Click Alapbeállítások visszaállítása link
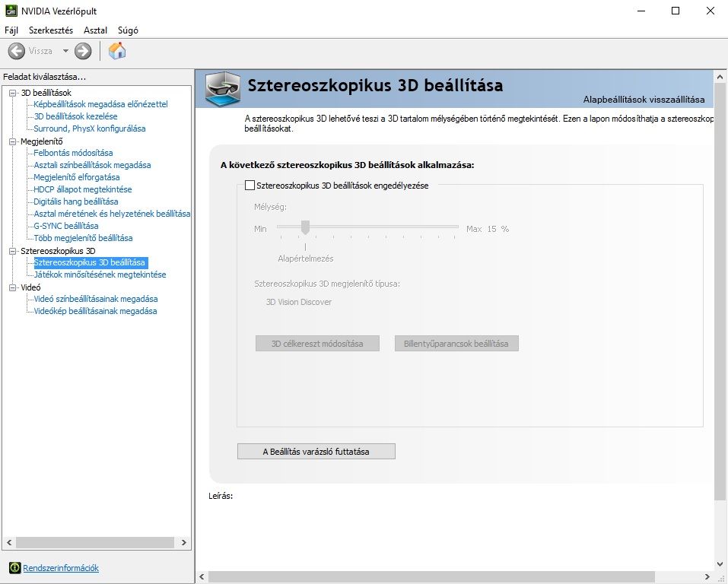 [x=644, y=100]
